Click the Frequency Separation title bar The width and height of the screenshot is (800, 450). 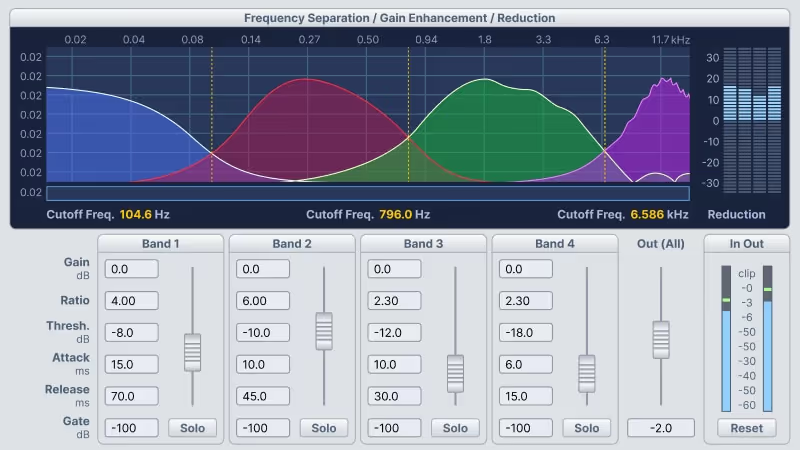399,18
